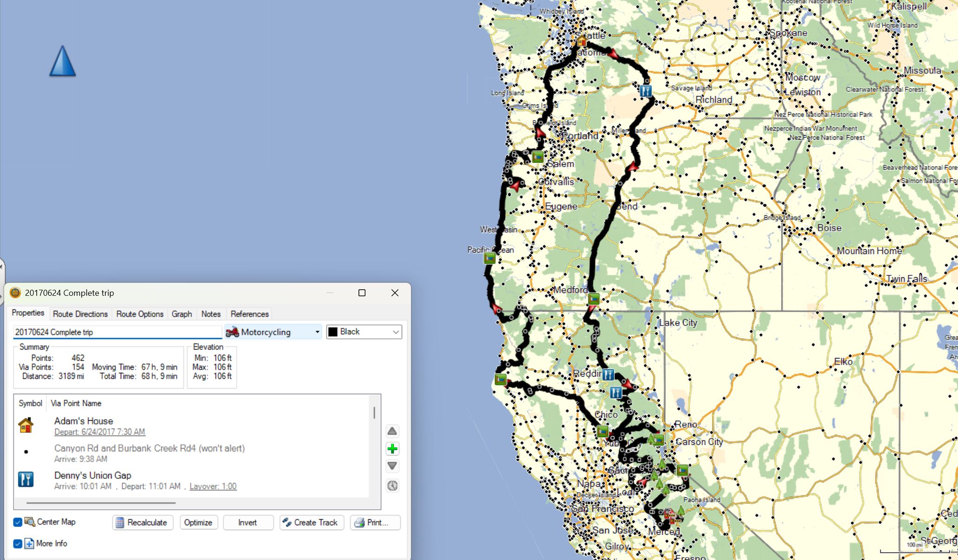This screenshot has height=560, width=958.
Task: Click the home marker near Seattle on map
Action: click(x=581, y=41)
